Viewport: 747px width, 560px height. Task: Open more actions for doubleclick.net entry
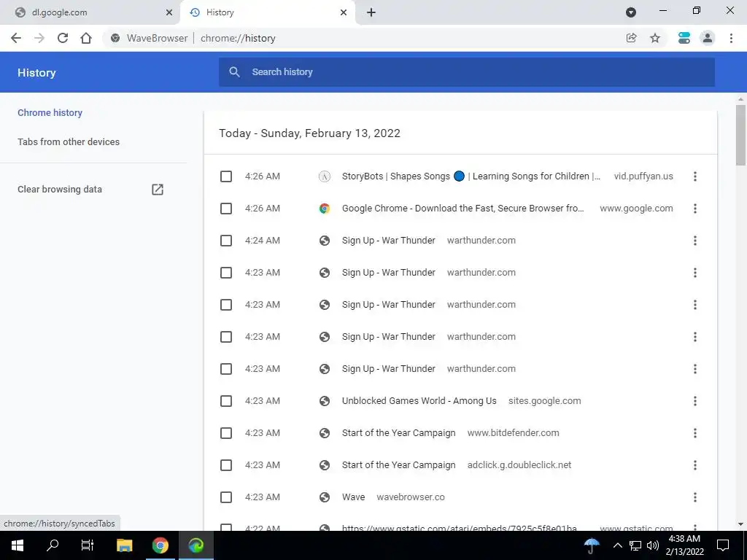click(695, 465)
